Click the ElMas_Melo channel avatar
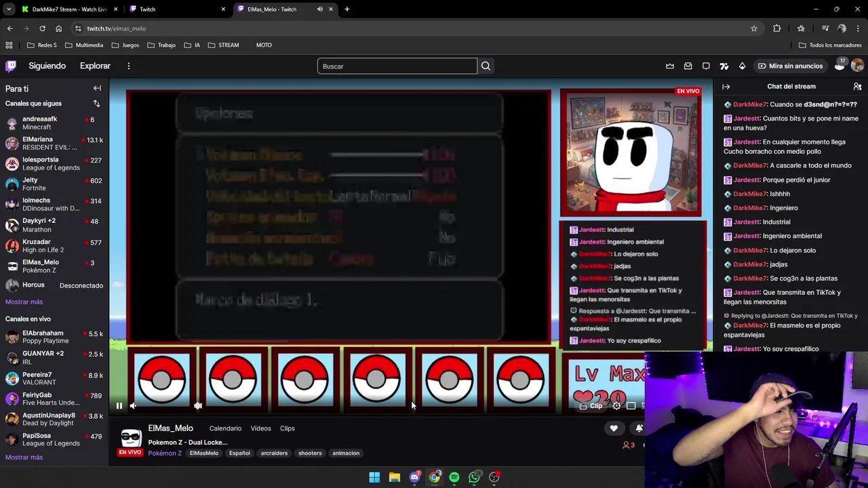868x488 pixels. click(130, 439)
